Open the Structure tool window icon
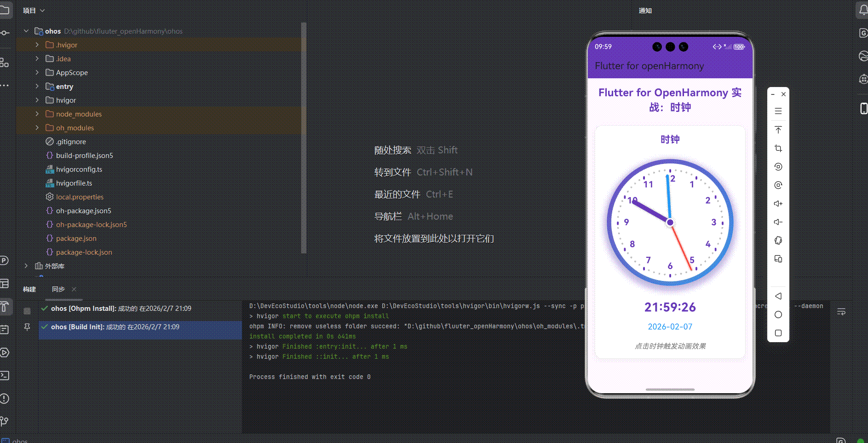The image size is (868, 443). click(x=5, y=62)
